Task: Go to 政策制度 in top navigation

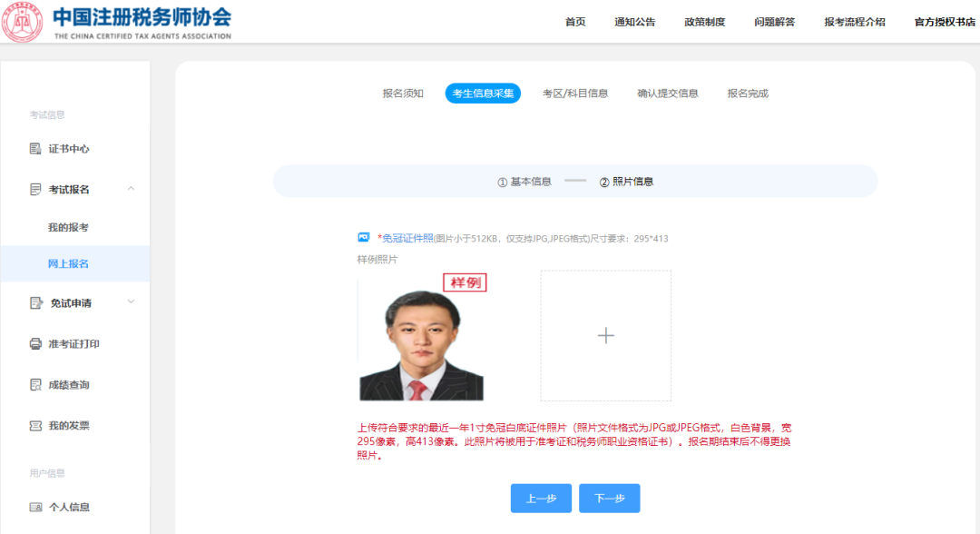Action: [704, 22]
